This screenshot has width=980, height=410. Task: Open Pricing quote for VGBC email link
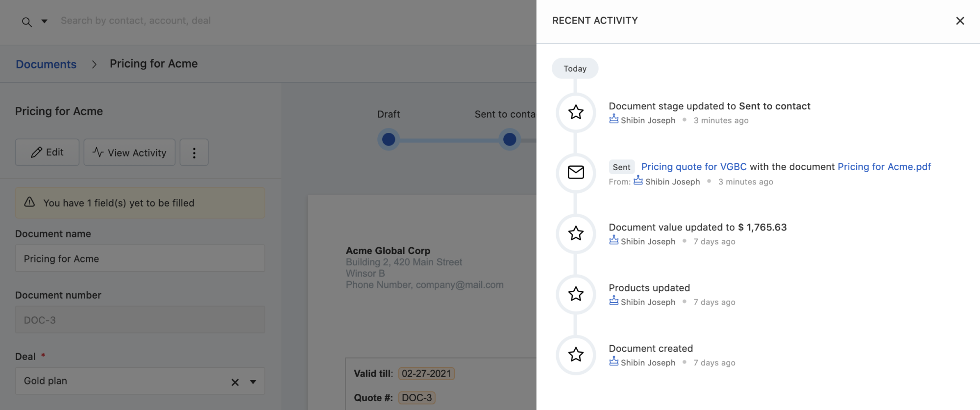[694, 167]
